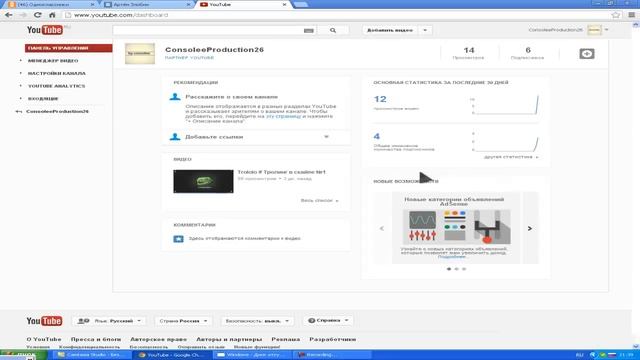Click the YouTube logo in the footer

click(44, 321)
